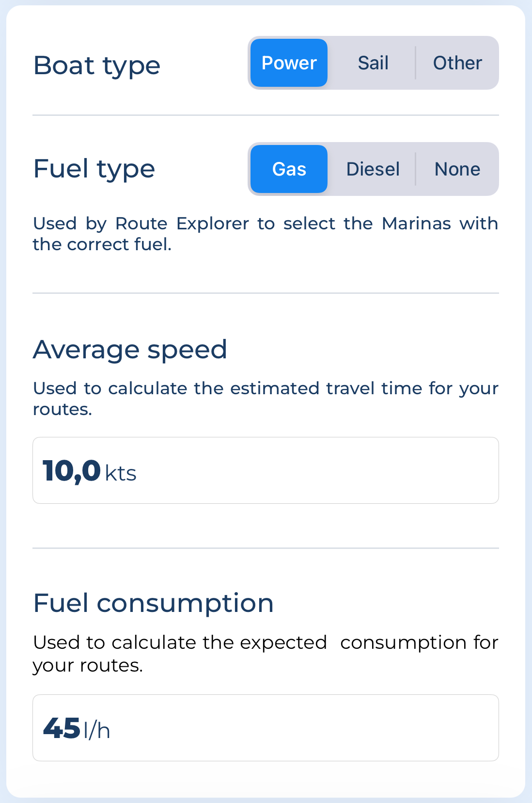The width and height of the screenshot is (532, 803).
Task: Select Gas as the fuel type
Action: (x=289, y=169)
